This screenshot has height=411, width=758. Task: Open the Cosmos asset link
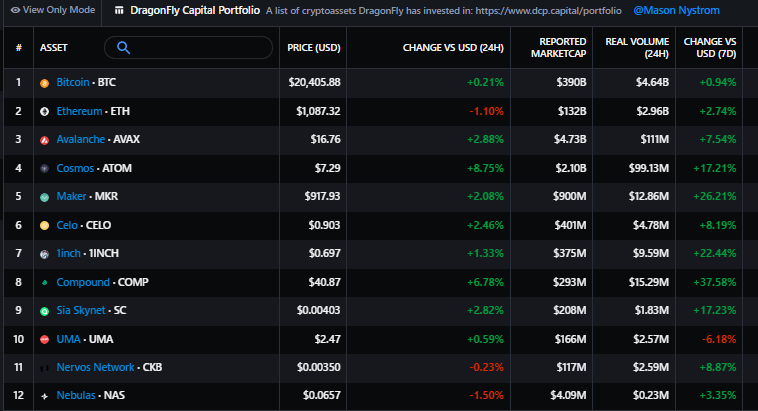tap(75, 168)
